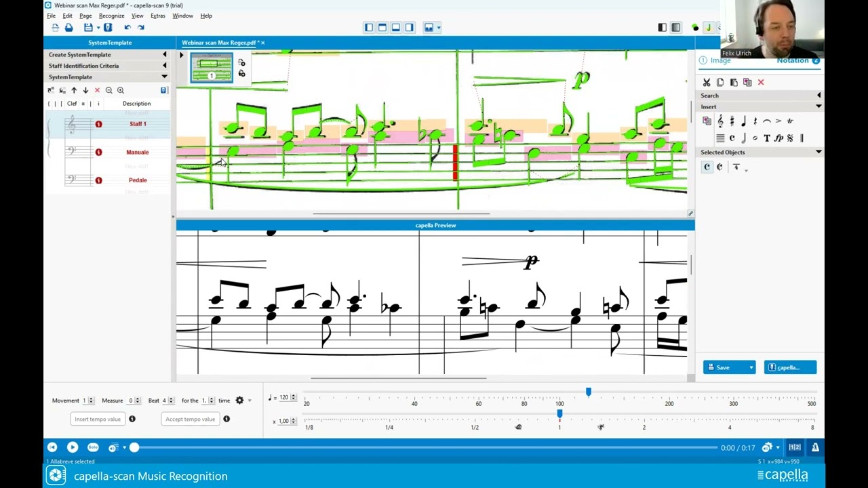Screen dimensions: 868x488
Task: Select the Staff 1 row
Action: click(x=108, y=124)
